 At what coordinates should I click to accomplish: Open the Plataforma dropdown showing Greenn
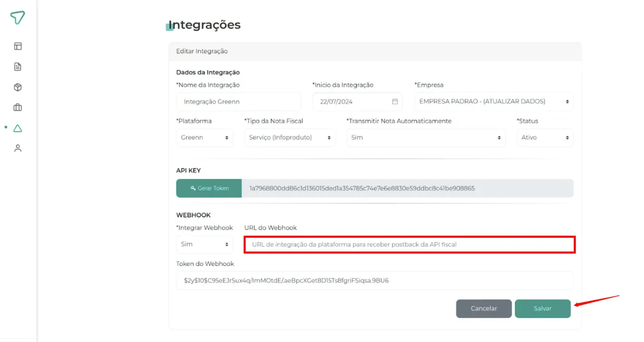[x=205, y=138]
